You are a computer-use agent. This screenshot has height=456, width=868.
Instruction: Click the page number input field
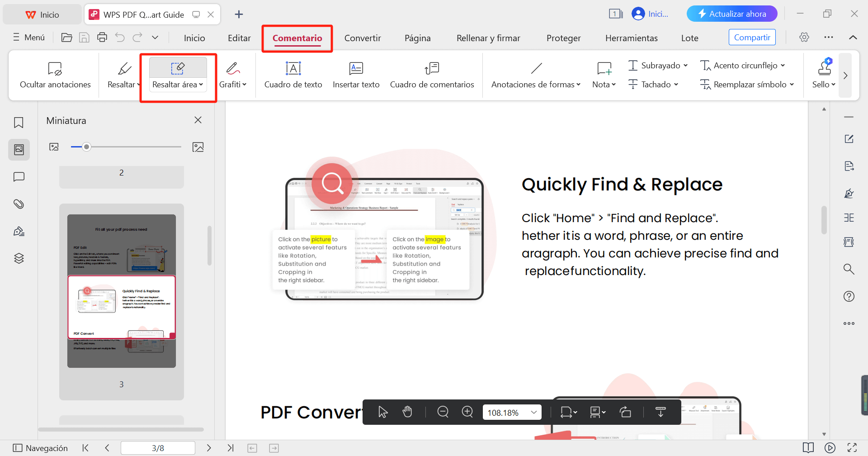coord(158,448)
